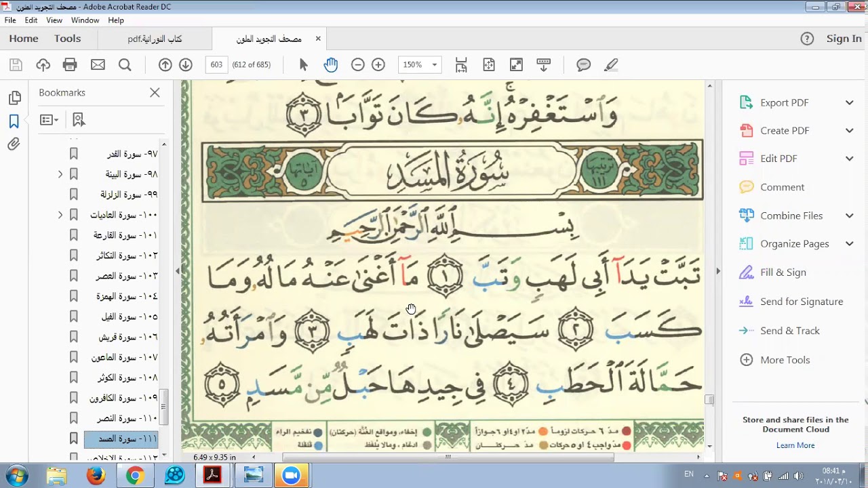
Task: Click the Print file icon
Action: [x=70, y=65]
